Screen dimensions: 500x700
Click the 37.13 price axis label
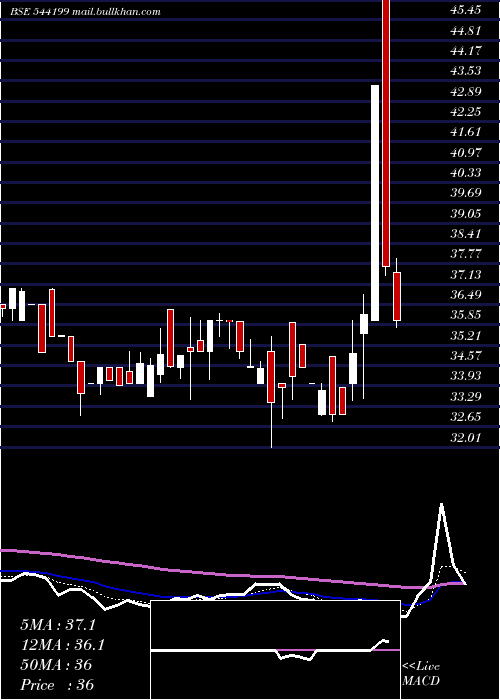coord(466,274)
